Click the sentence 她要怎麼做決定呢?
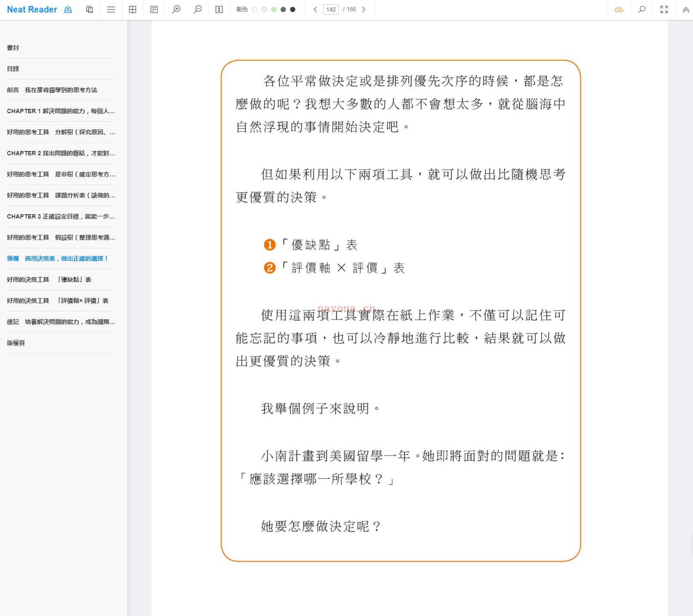This screenshot has height=616, width=693. coord(321,526)
